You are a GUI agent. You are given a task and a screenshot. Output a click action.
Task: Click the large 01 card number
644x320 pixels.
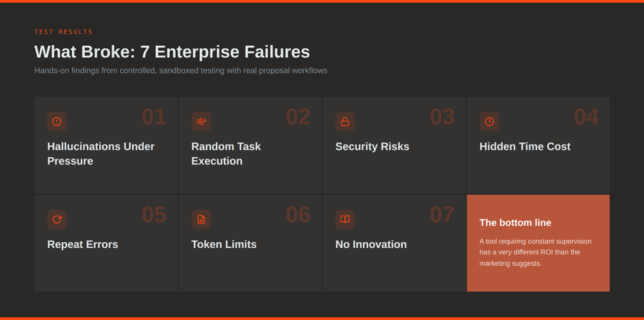[154, 117]
